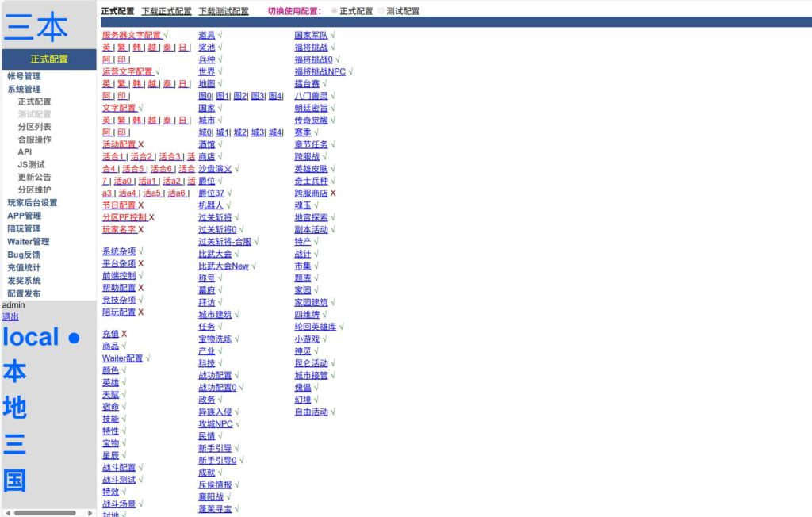Click the 三本 logo in the sidebar
Viewport: 812px width, 517px height.
[36, 27]
